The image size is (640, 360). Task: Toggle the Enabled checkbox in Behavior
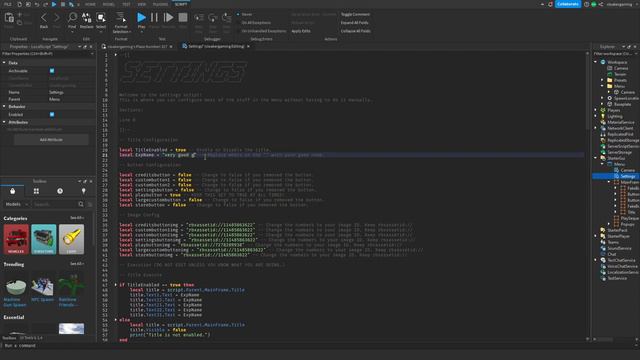click(x=52, y=114)
